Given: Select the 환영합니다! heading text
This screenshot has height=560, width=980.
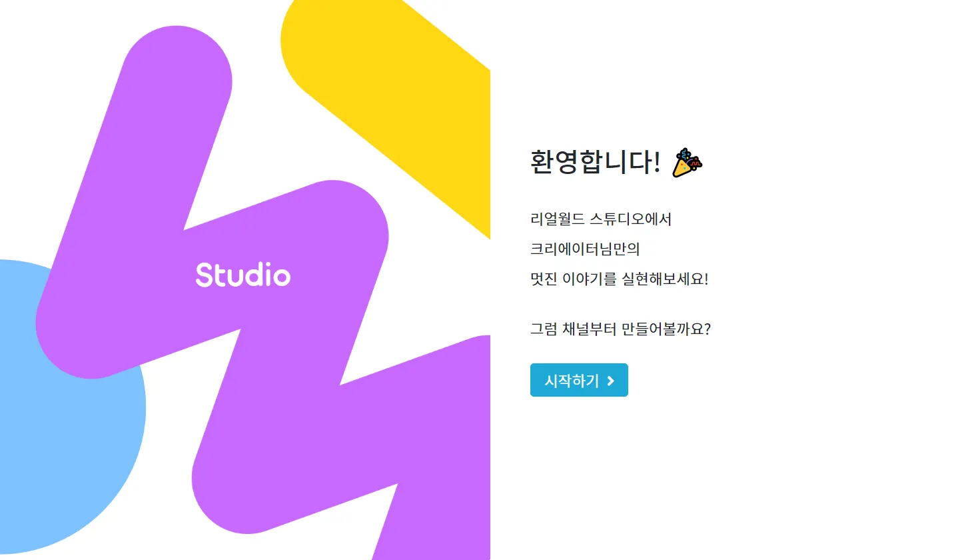Looking at the screenshot, I should coord(596,162).
